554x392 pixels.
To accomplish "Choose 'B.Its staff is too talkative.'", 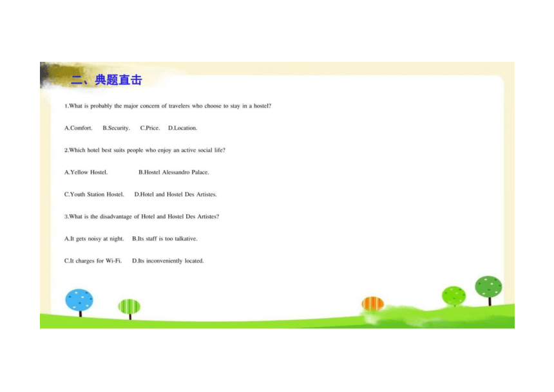I will click(165, 239).
